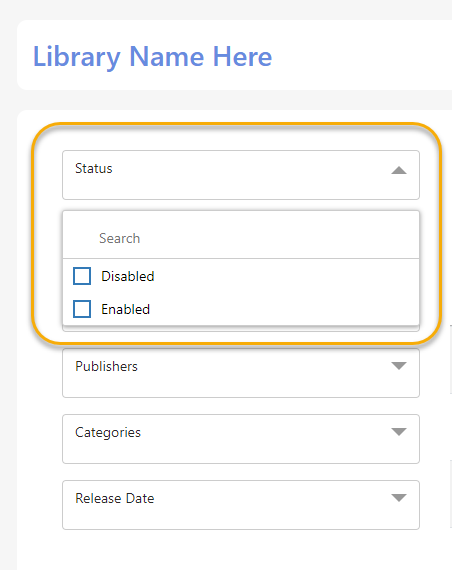Click the Library Name Here heading

[x=152, y=57]
